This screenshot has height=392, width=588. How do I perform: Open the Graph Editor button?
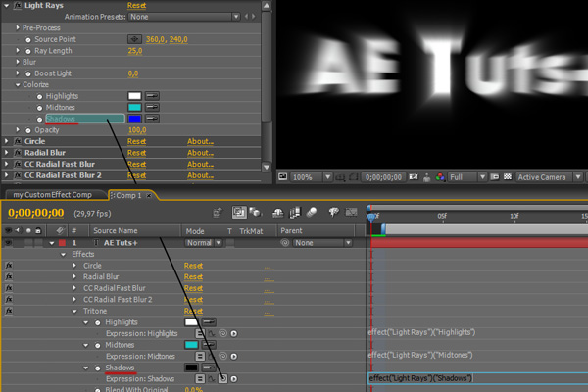351,213
